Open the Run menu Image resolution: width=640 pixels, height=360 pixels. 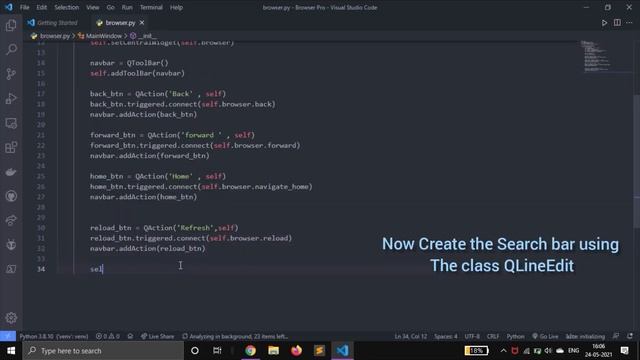pyautogui.click(x=127, y=7)
